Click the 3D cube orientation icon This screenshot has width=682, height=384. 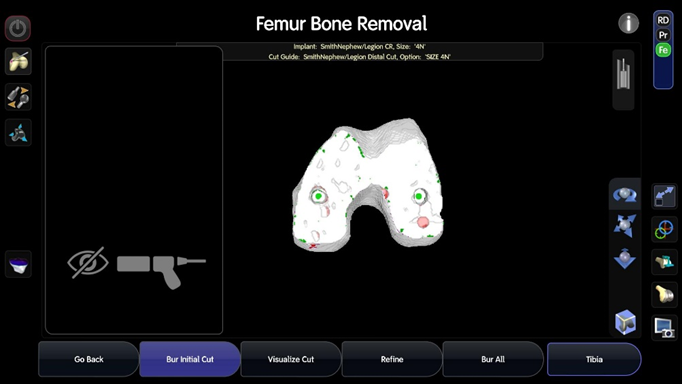[625, 322]
